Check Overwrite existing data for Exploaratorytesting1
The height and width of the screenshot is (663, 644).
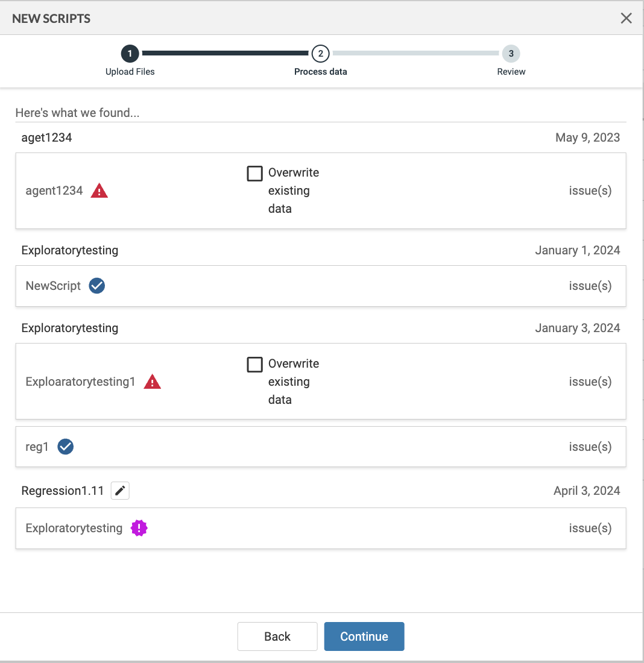pos(255,365)
